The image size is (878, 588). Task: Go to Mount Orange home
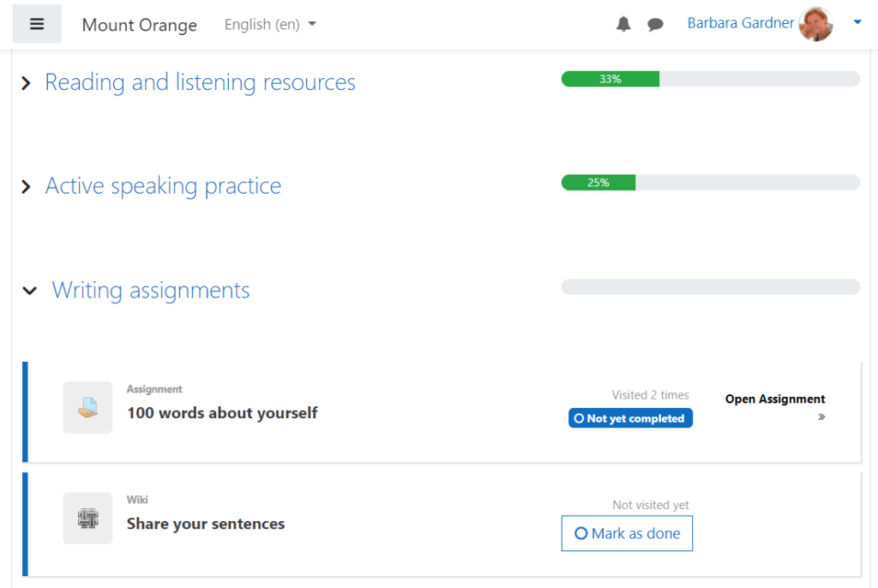(139, 25)
